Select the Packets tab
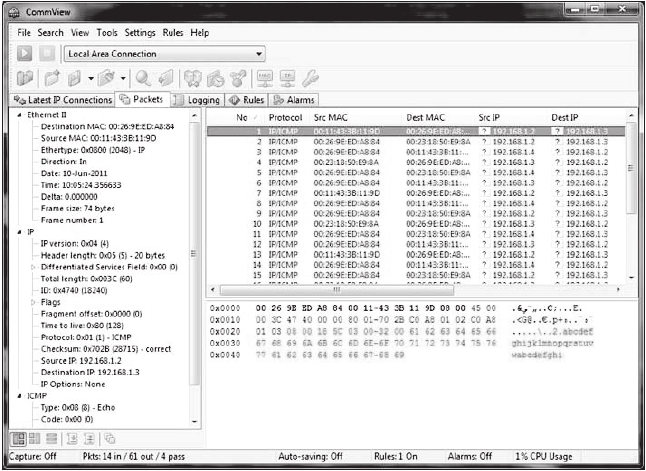The image size is (646, 471). (142, 99)
